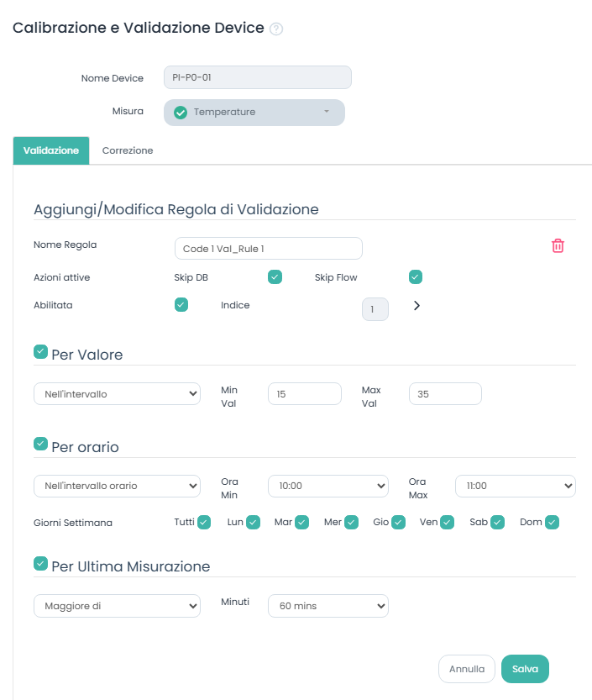
Task: Open the Misura Temperature dropdown
Action: (254, 113)
